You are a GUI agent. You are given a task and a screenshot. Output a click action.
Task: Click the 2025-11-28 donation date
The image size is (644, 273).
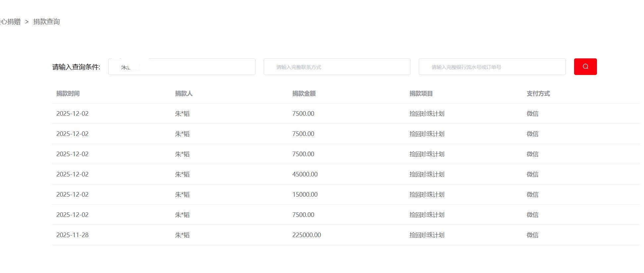pyautogui.click(x=72, y=235)
